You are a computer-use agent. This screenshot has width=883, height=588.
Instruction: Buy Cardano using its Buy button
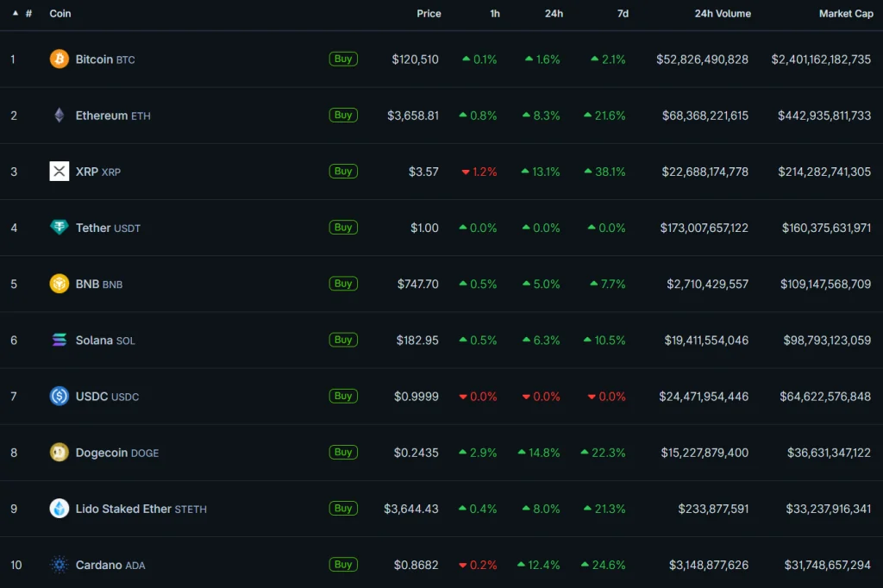343,565
